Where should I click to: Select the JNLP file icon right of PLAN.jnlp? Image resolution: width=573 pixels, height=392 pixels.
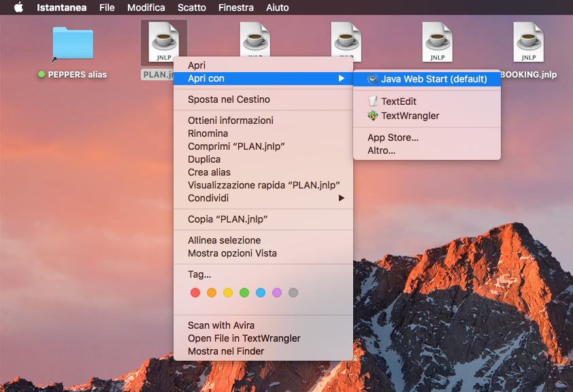255,39
